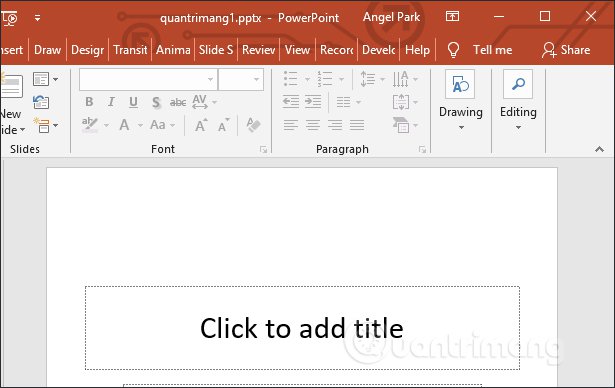Center align the text

pyautogui.click(x=313, y=125)
